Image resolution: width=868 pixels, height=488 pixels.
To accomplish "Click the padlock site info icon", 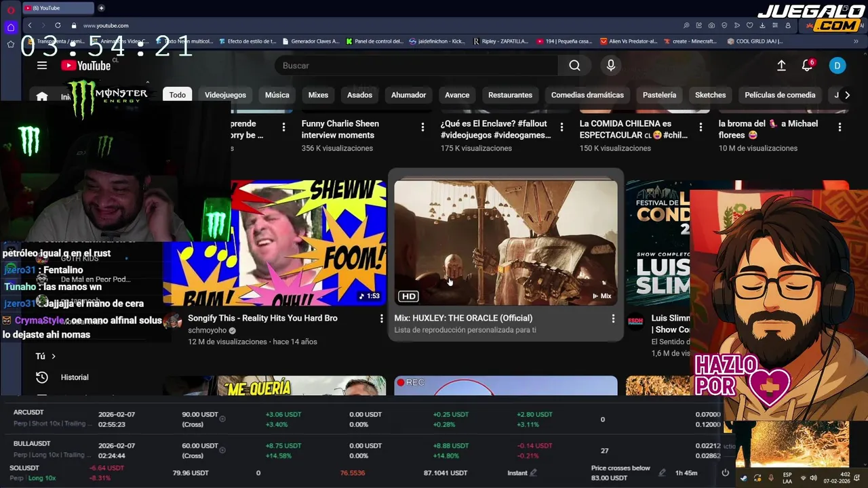I will (x=74, y=25).
